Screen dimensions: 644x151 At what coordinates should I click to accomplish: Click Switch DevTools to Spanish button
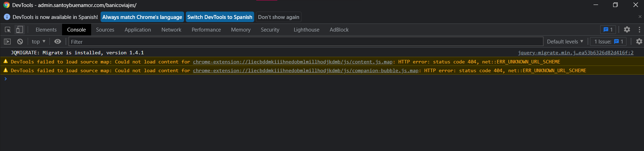tap(220, 17)
